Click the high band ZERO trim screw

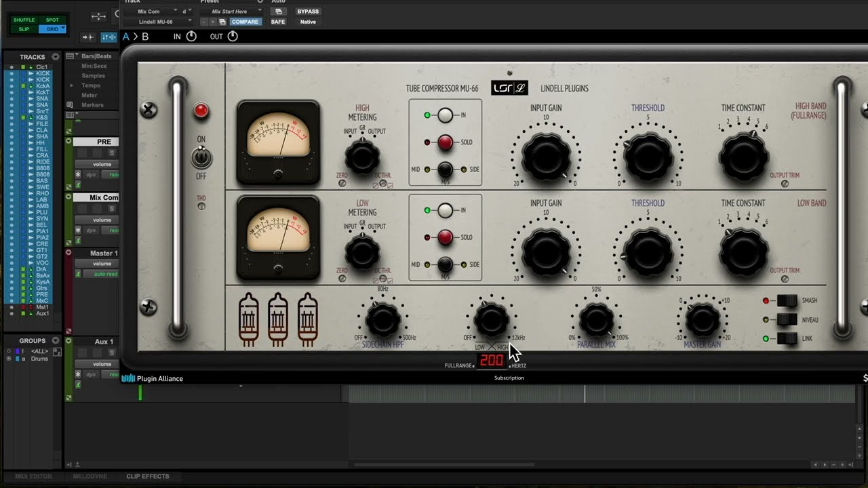pos(342,183)
